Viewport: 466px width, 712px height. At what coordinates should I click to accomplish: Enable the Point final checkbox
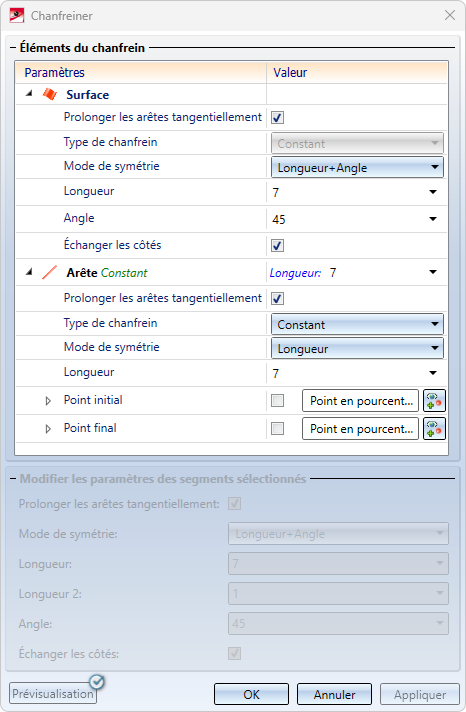point(278,428)
